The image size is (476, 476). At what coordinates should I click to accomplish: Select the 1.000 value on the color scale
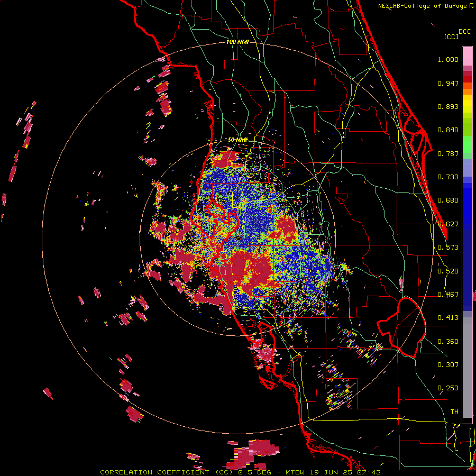click(448, 59)
